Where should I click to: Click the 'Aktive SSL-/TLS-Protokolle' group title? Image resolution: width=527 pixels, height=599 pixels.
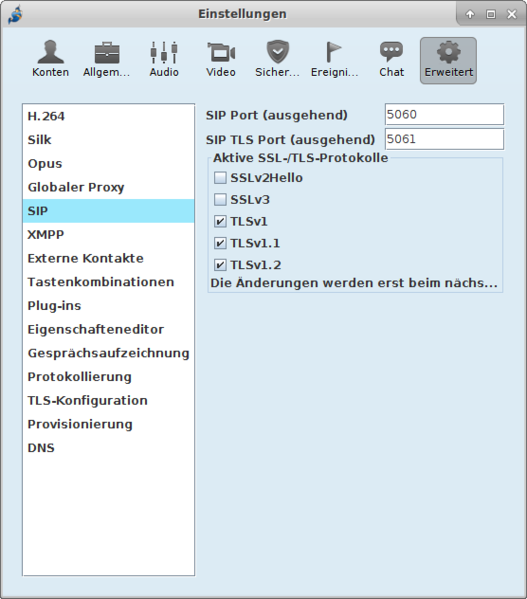coord(301,158)
